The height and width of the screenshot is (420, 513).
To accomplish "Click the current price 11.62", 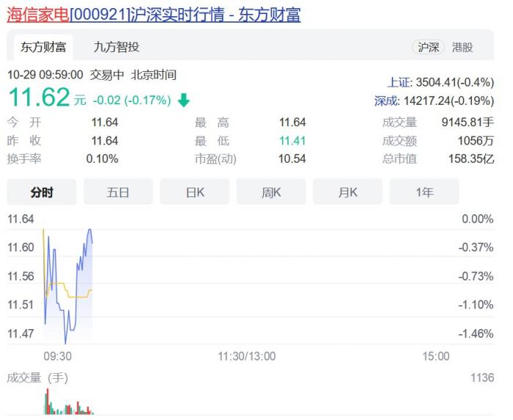I will click(39, 97).
